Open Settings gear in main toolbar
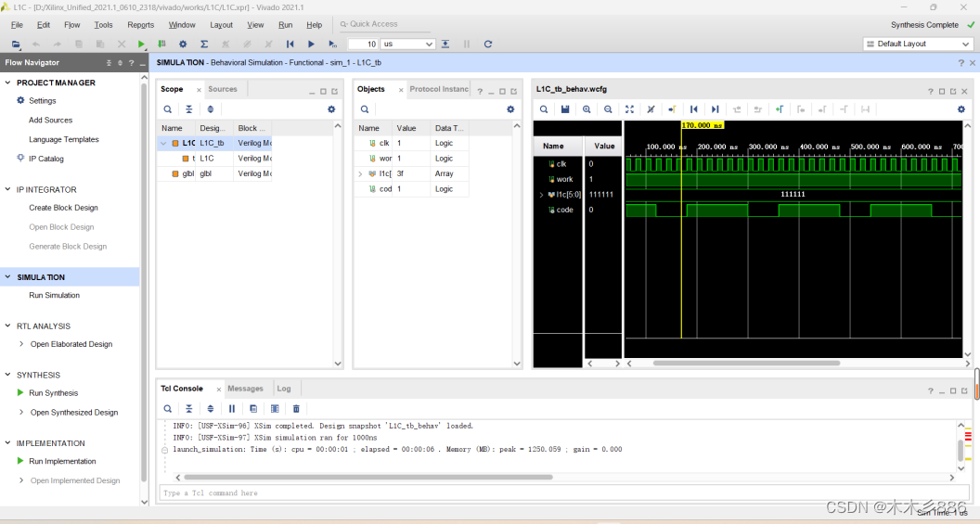The height and width of the screenshot is (524, 980). coord(183,45)
